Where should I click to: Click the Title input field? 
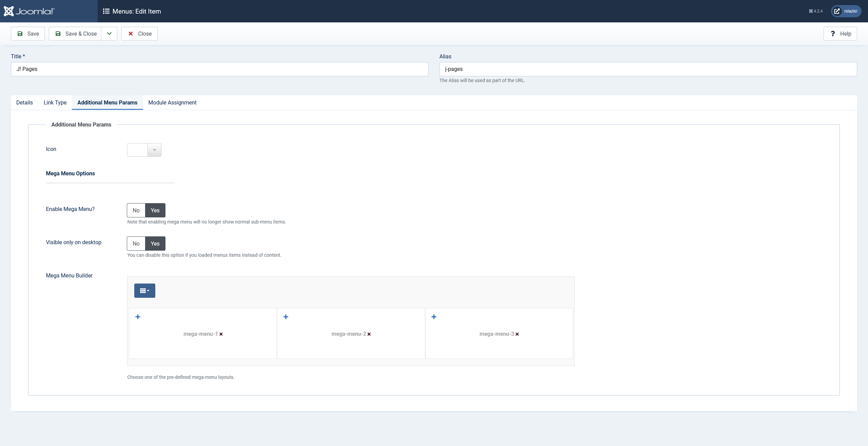220,69
